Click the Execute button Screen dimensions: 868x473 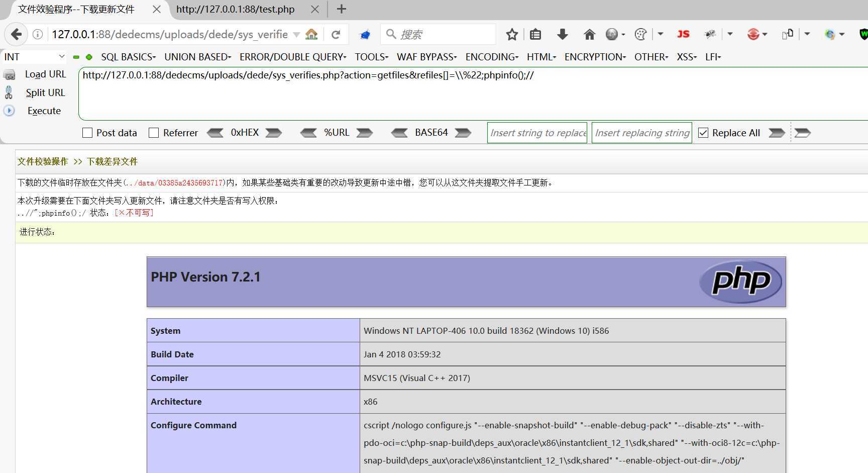point(44,111)
